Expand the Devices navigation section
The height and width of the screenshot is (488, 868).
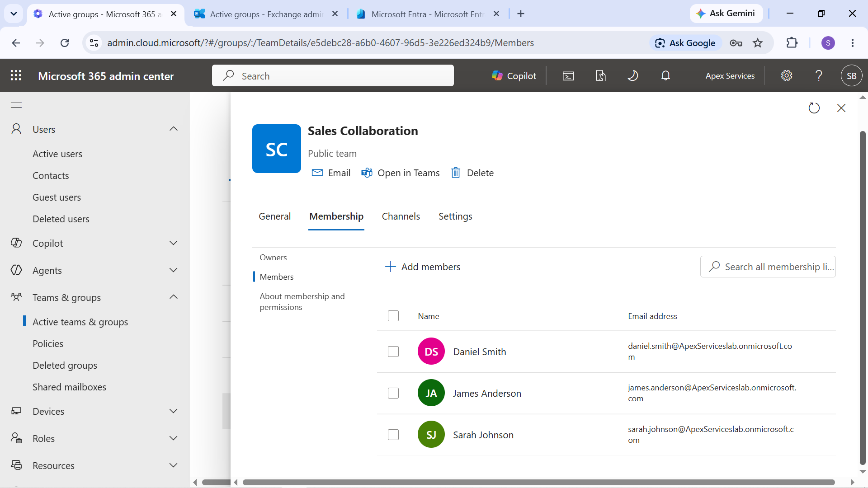point(173,411)
